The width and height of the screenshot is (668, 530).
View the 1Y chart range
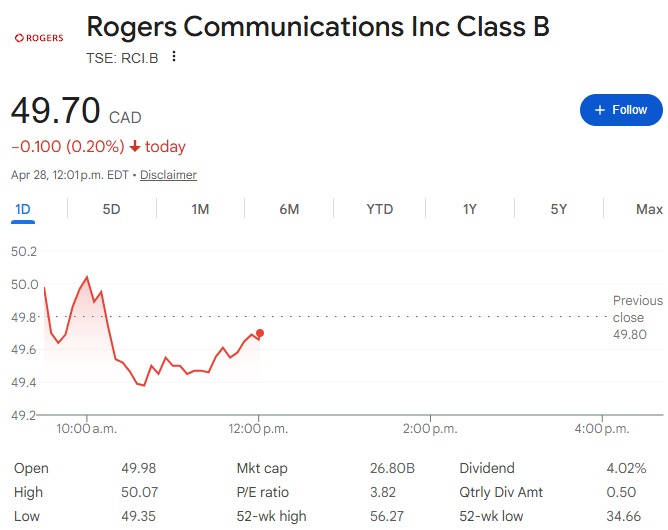(x=469, y=209)
